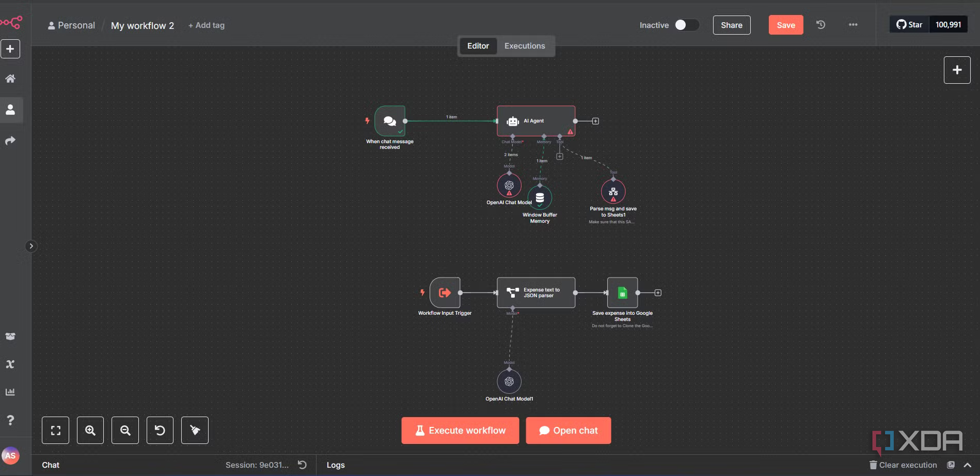980x476 pixels.
Task: Click the Execute workflow button
Action: click(x=460, y=431)
